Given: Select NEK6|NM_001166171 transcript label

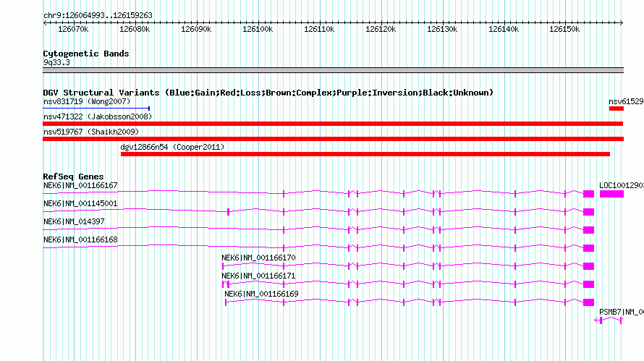Looking at the screenshot, I should tap(258, 276).
